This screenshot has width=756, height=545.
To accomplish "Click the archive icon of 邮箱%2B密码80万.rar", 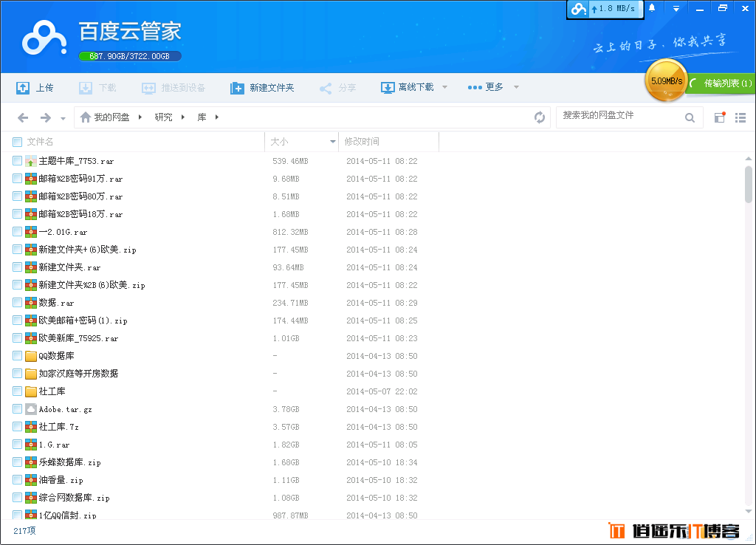I will [x=31, y=196].
